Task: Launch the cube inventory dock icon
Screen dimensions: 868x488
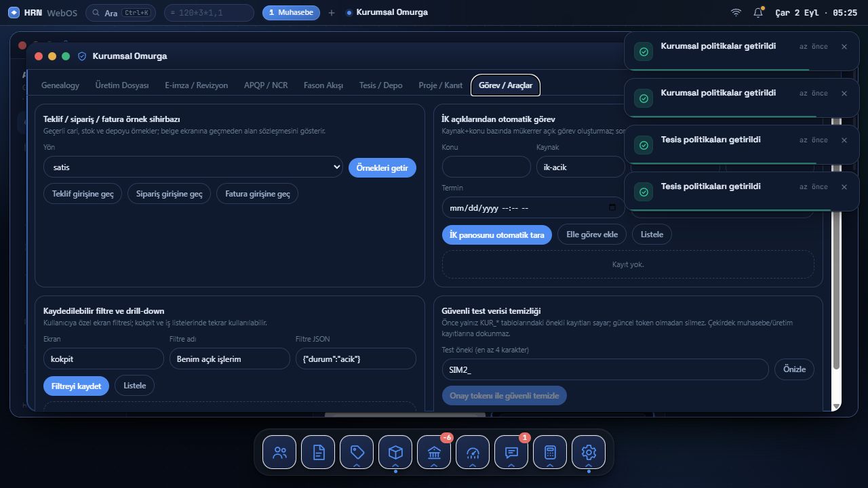Action: tap(395, 452)
